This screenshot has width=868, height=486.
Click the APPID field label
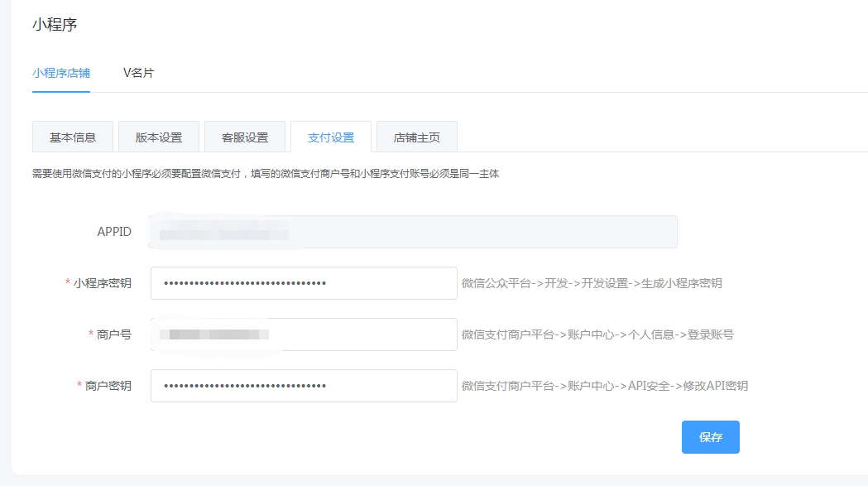click(114, 232)
